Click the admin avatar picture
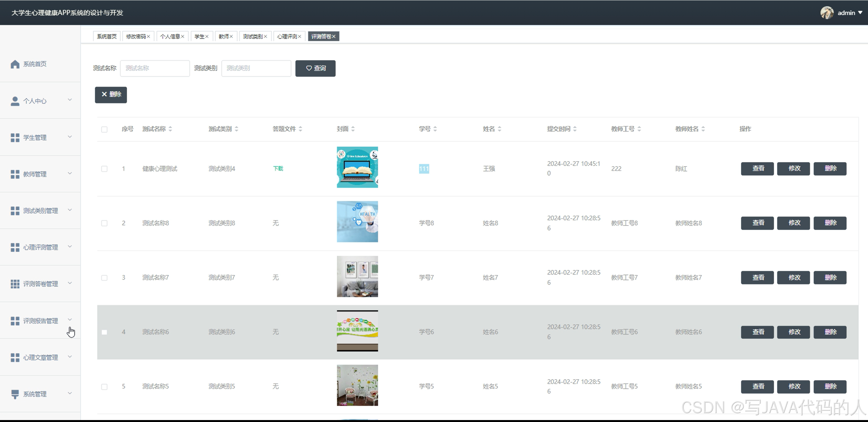The width and height of the screenshot is (868, 422). 827,13
